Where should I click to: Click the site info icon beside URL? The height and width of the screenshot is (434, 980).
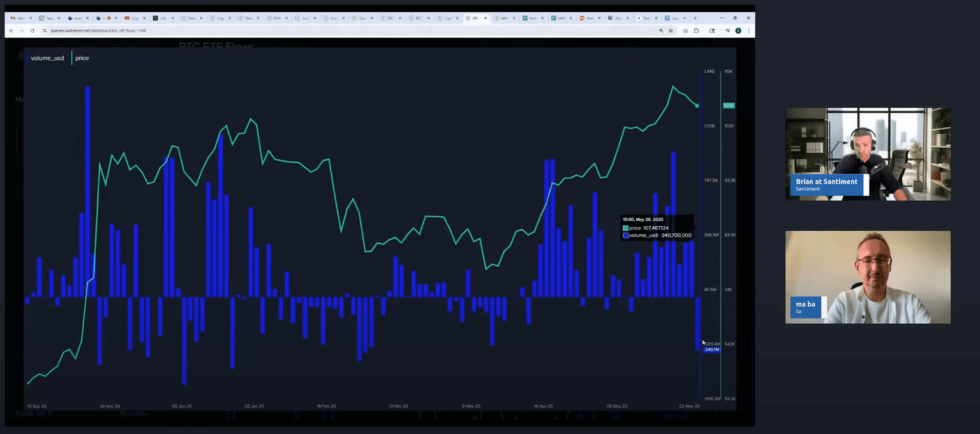click(45, 31)
